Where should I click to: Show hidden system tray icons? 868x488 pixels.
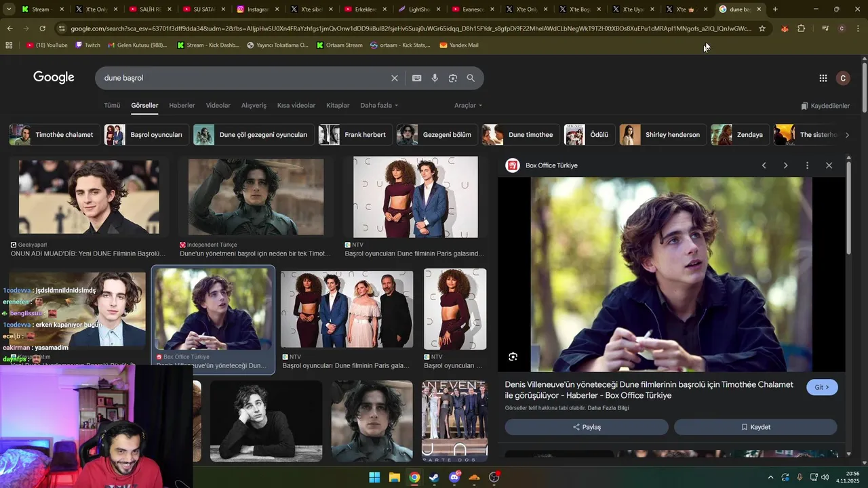(770, 477)
